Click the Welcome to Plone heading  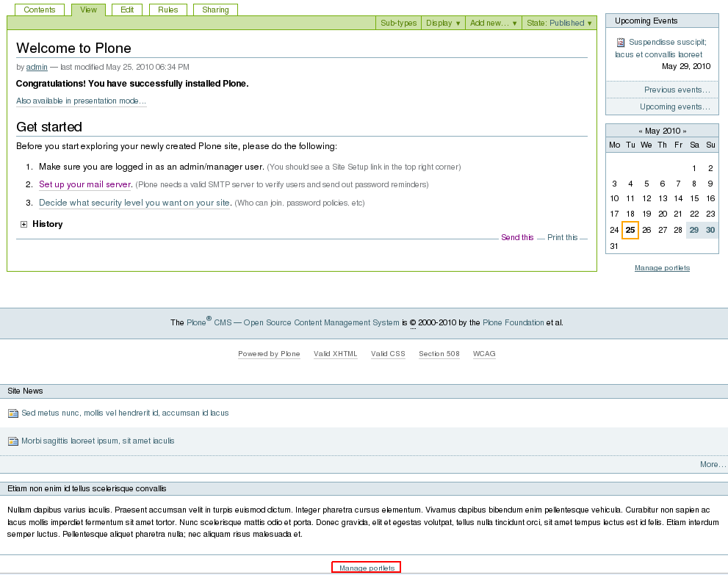(x=73, y=48)
